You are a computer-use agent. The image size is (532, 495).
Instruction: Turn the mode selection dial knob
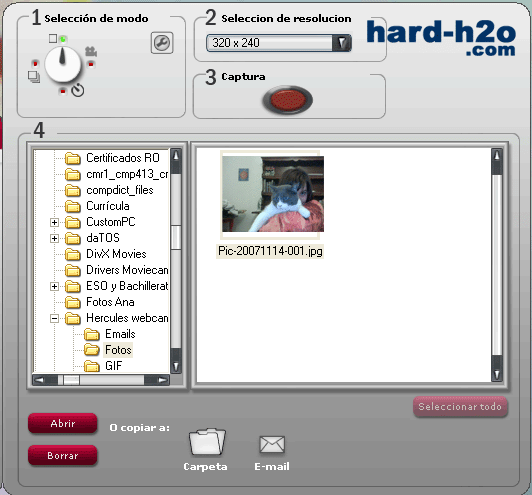coord(63,64)
